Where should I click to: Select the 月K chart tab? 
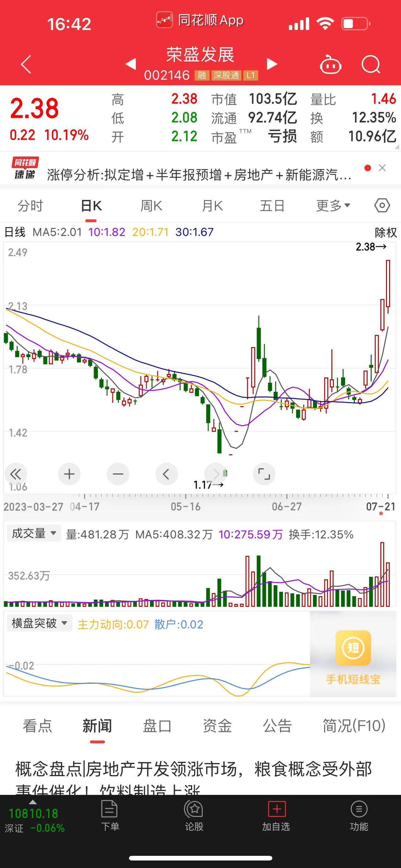[212, 206]
